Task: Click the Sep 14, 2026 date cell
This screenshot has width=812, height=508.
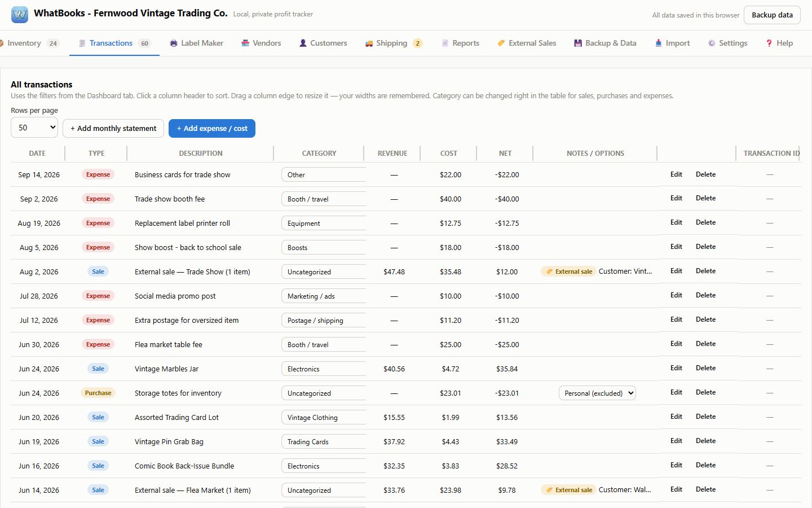Action: pyautogui.click(x=39, y=174)
